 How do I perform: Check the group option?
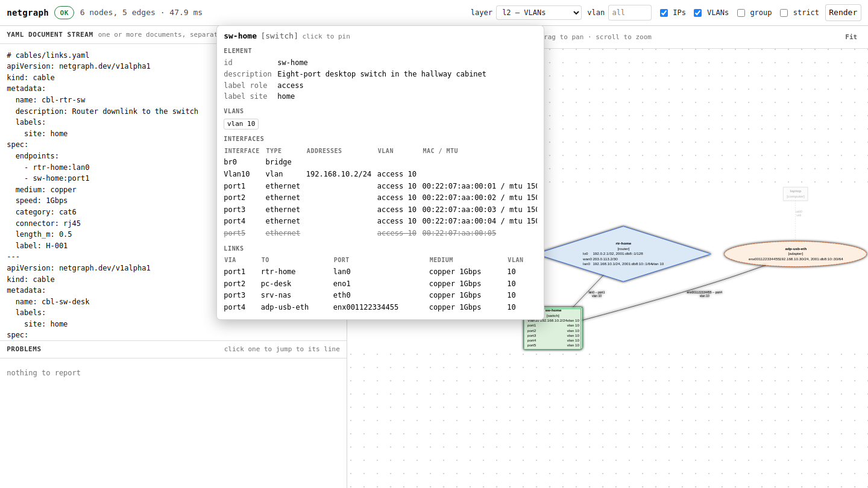[741, 13]
